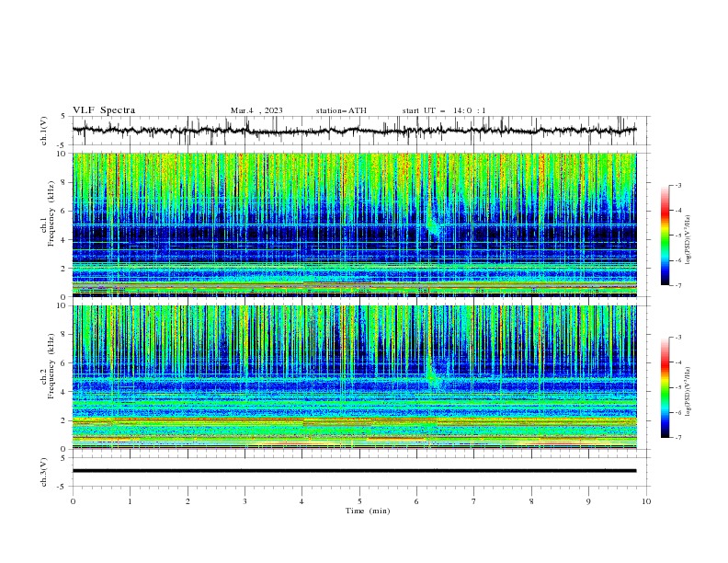Click the "-3" tick on ch.1 colorbar
The width and height of the screenshot is (728, 563).
coord(678,185)
